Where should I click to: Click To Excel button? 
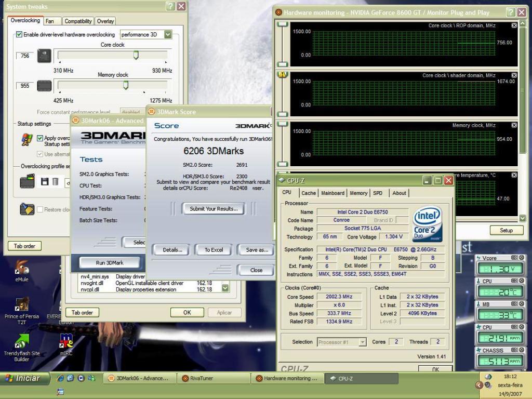[214, 250]
